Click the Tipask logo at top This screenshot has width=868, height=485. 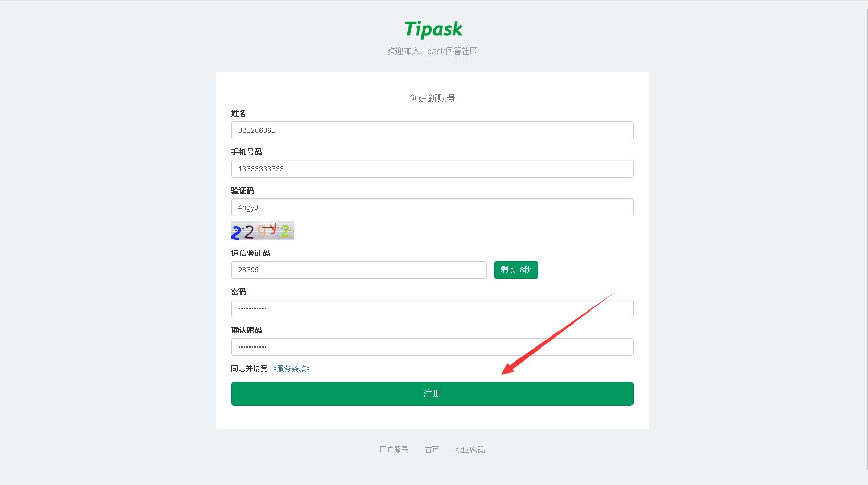(433, 30)
